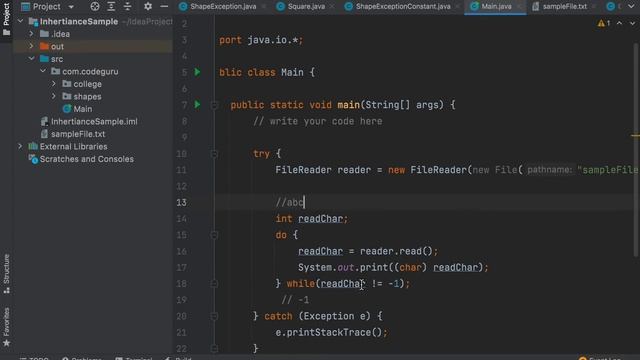
Task: Click the .idea folder icon
Action: [44, 34]
